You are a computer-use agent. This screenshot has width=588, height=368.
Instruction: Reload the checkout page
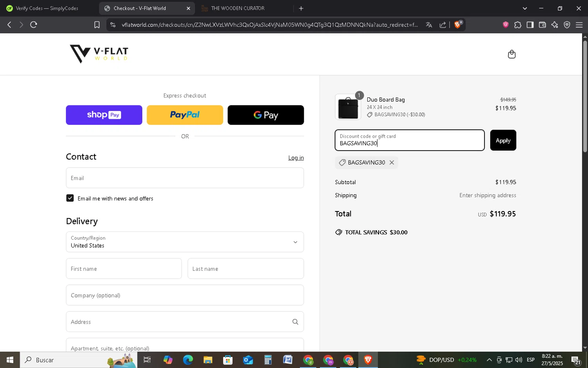(34, 25)
